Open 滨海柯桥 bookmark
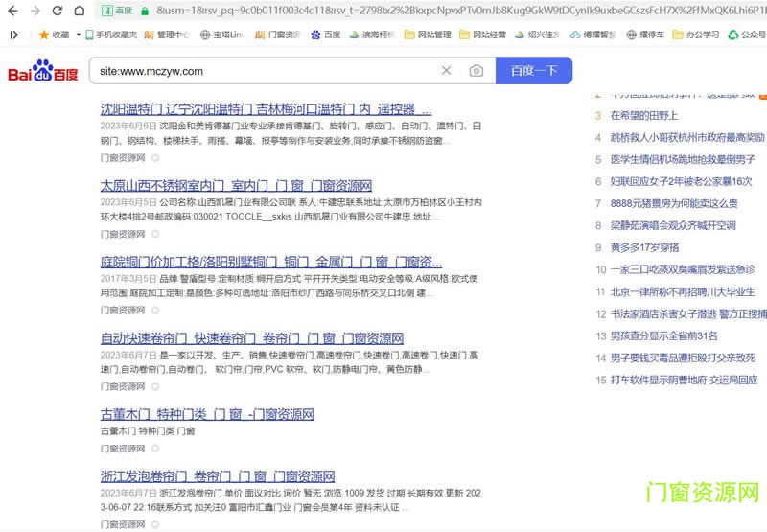Screen dimensions: 767x532 coord(372,35)
